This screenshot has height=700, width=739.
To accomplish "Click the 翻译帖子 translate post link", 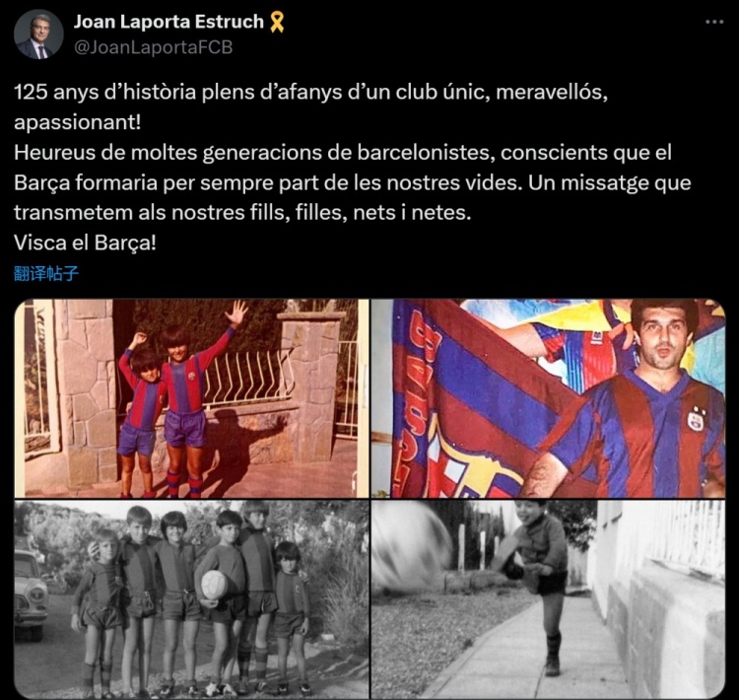I will coord(46,273).
